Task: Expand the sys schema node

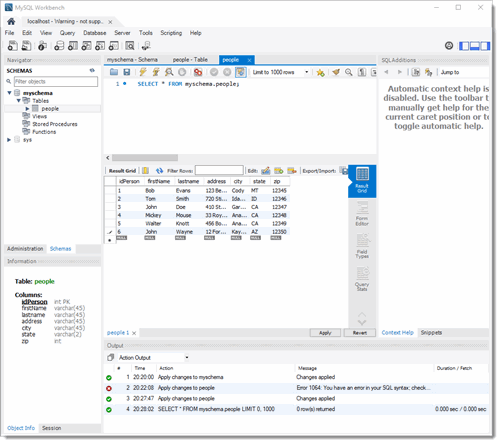Action: 9,140
